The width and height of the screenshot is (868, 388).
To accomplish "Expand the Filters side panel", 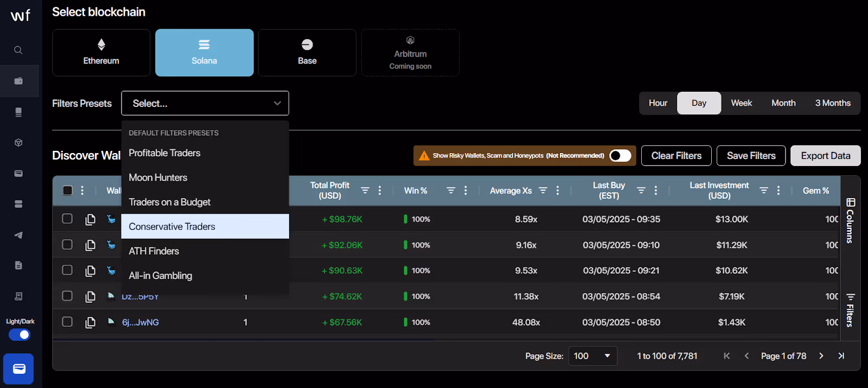I will click(850, 310).
